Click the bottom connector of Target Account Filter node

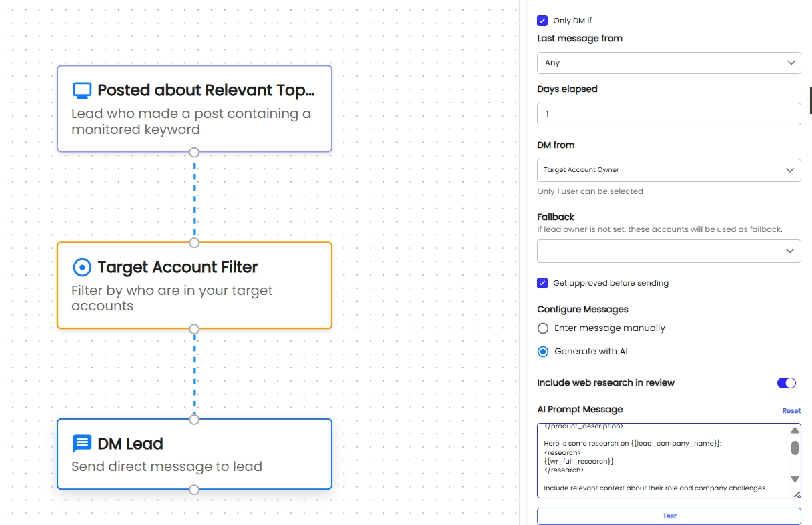194,329
